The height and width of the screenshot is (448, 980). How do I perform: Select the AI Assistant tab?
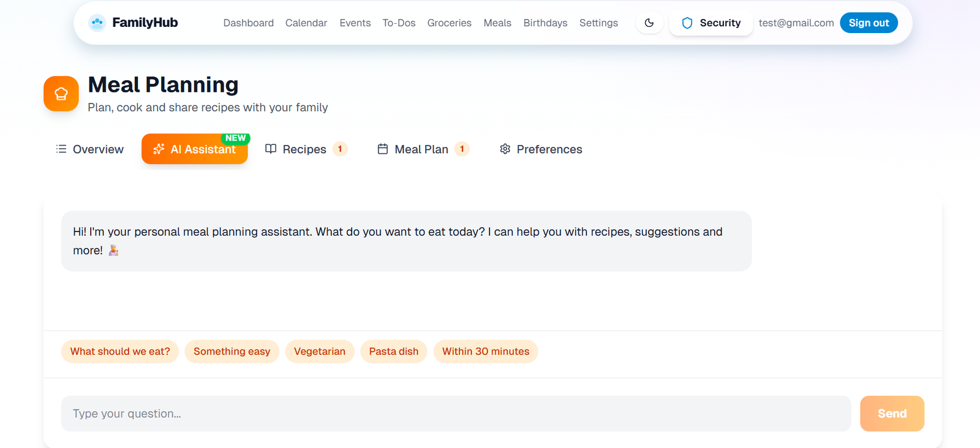click(x=195, y=149)
